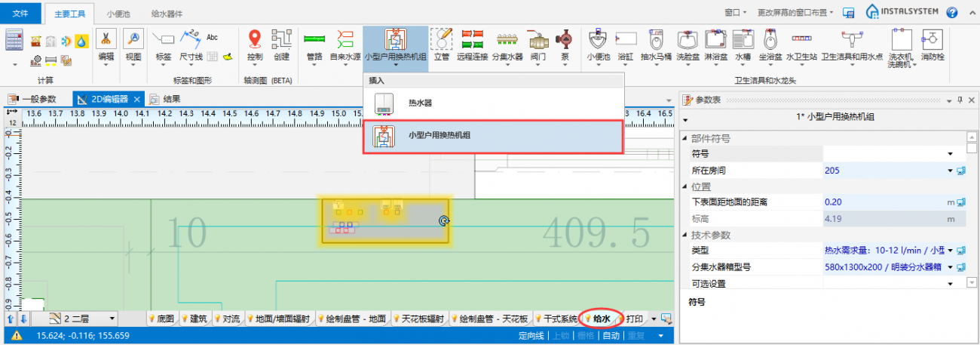980x345 pixels.
Task: Toggle 定向线 in the status bar
Action: point(531,336)
